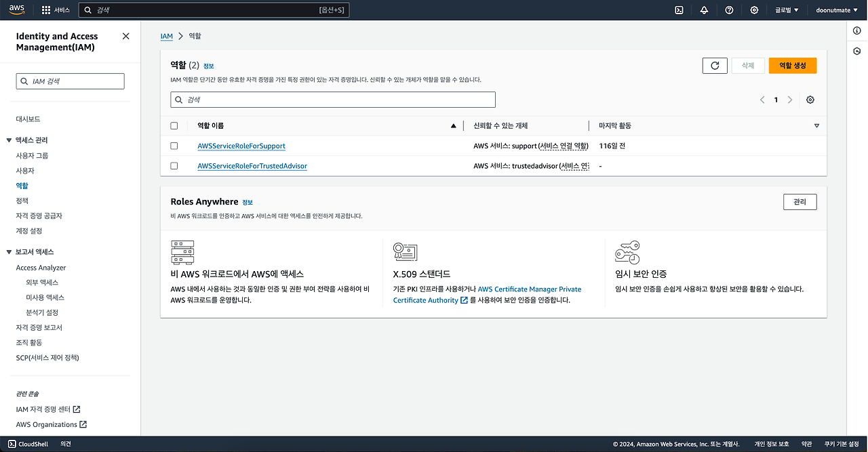Click the AWS logo home icon
This screenshot has height=452, width=868.
17,9
